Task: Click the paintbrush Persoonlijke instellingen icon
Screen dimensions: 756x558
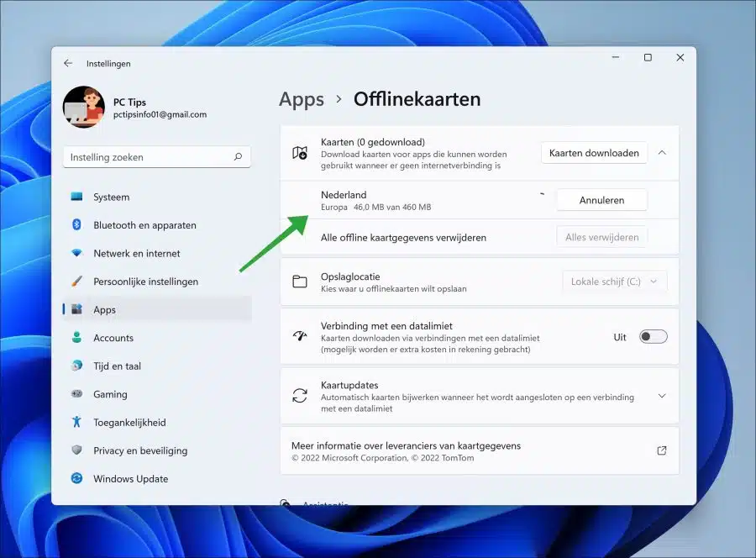Action: click(x=76, y=282)
